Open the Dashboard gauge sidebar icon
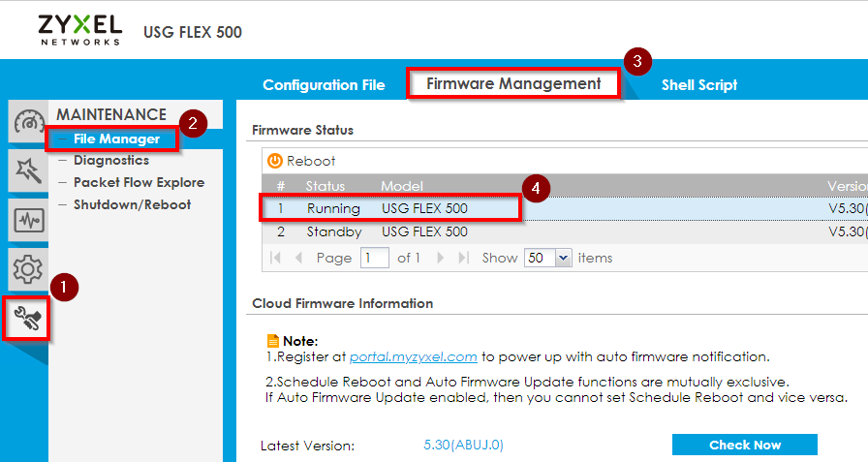This screenshot has height=462, width=868. 28,124
